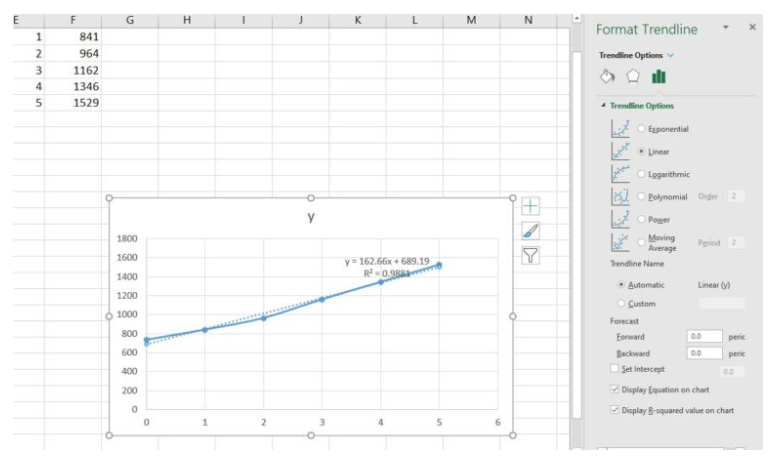Open the Trendline Options dropdown chevron

pyautogui.click(x=670, y=55)
